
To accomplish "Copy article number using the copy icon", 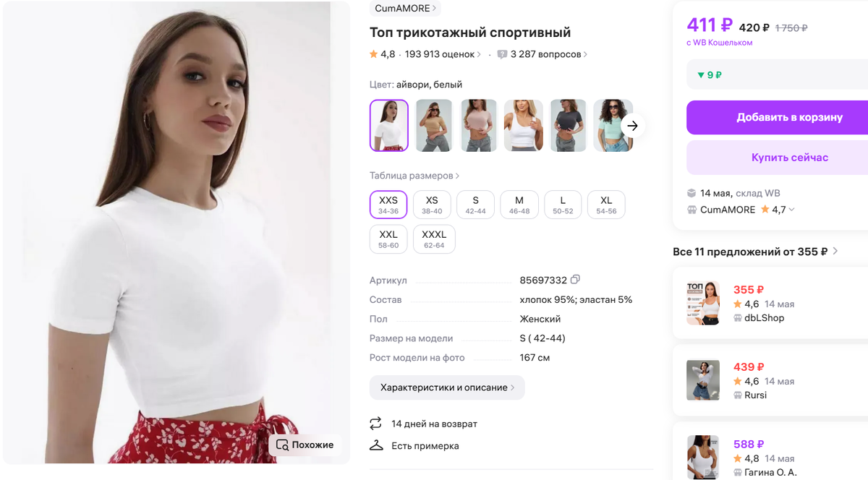I will [x=575, y=280].
